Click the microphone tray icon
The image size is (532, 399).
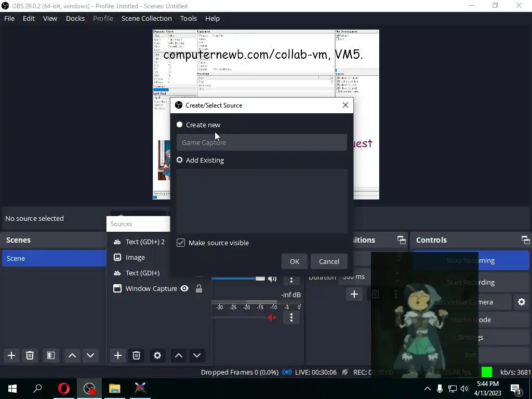point(440,389)
